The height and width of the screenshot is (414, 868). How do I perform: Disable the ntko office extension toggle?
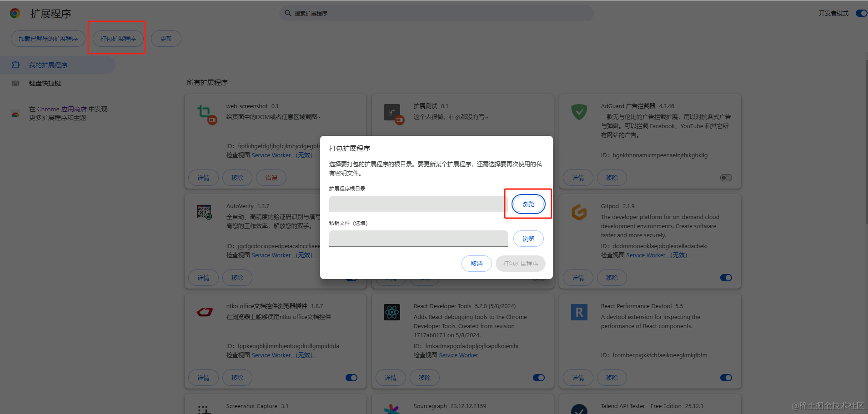click(x=351, y=378)
